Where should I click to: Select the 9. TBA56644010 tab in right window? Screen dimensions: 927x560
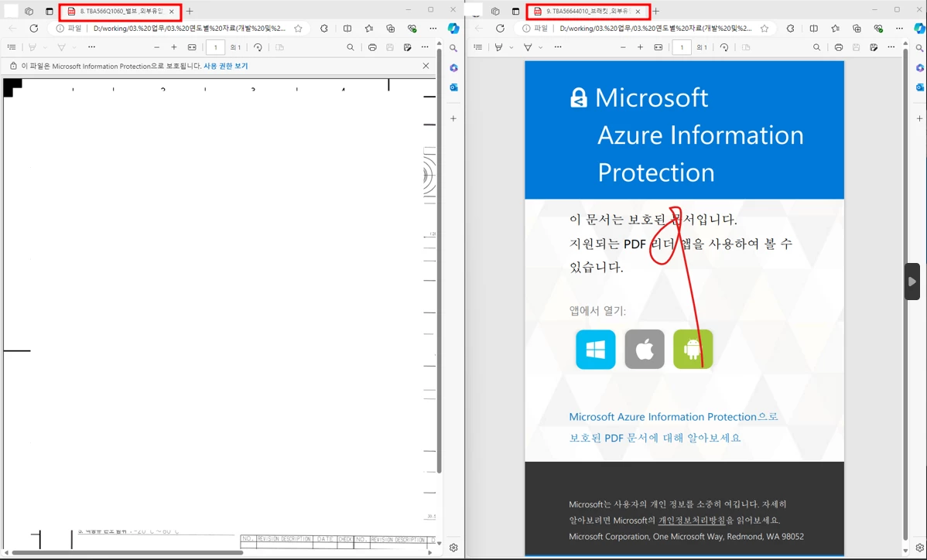[587, 12]
